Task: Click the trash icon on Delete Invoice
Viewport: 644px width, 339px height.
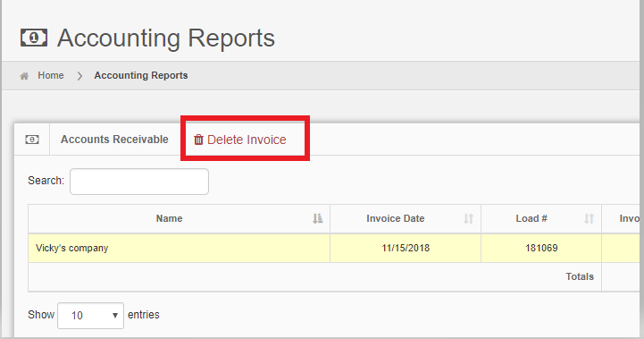Action: click(x=198, y=140)
